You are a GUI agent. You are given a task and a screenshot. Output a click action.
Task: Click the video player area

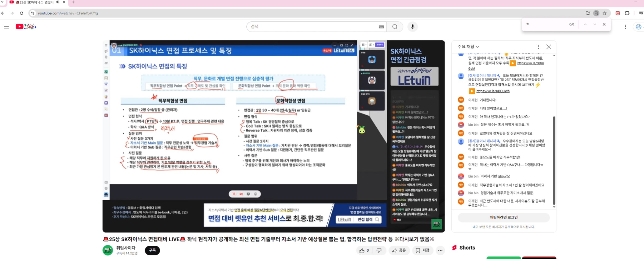[x=273, y=136]
